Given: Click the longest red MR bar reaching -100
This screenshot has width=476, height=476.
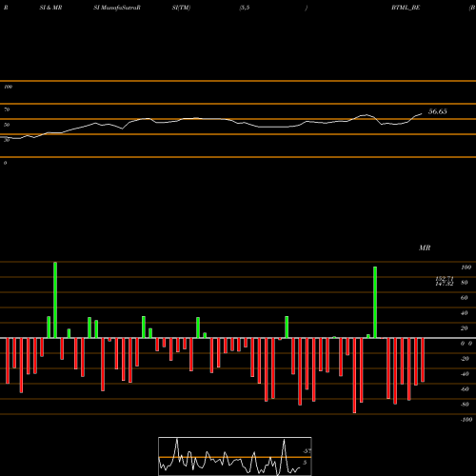Looking at the screenshot, I should point(354,375).
